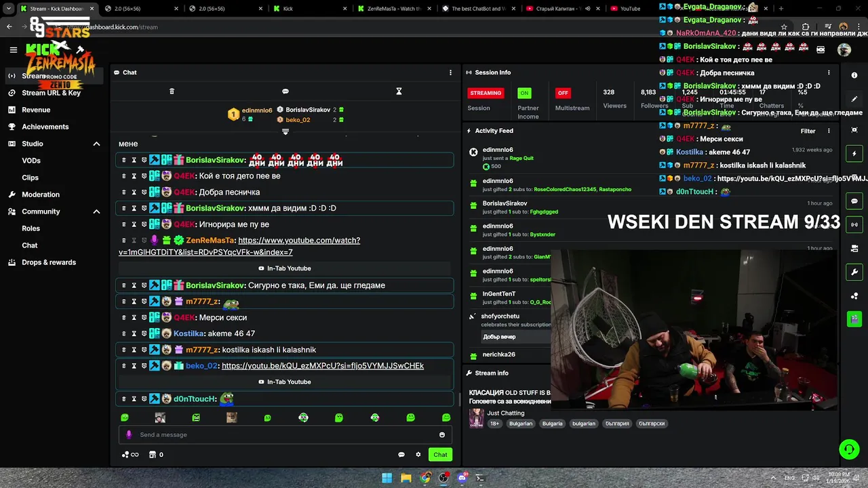Click the chat bubble icon beside gear

point(401,455)
